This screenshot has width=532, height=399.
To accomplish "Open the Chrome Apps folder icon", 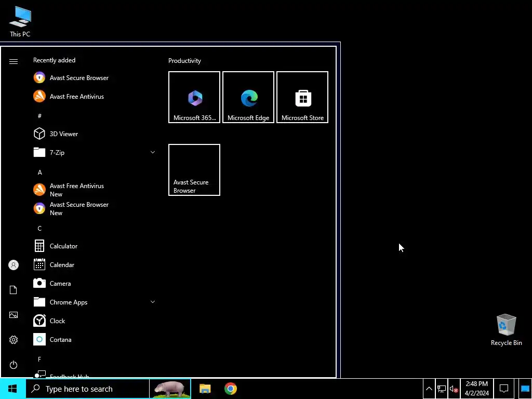I will [x=39, y=302].
